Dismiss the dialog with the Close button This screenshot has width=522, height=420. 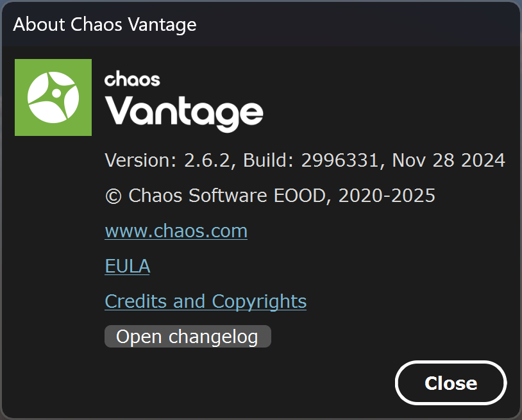point(451,383)
